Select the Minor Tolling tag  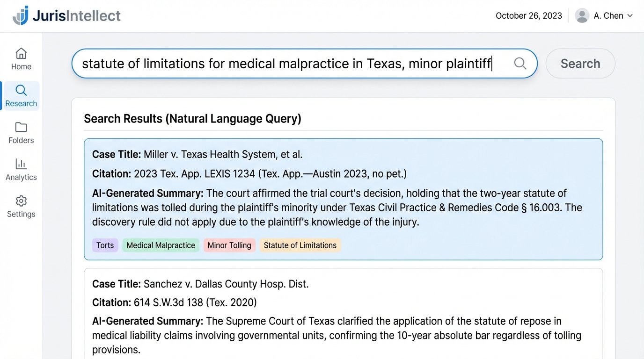(229, 245)
